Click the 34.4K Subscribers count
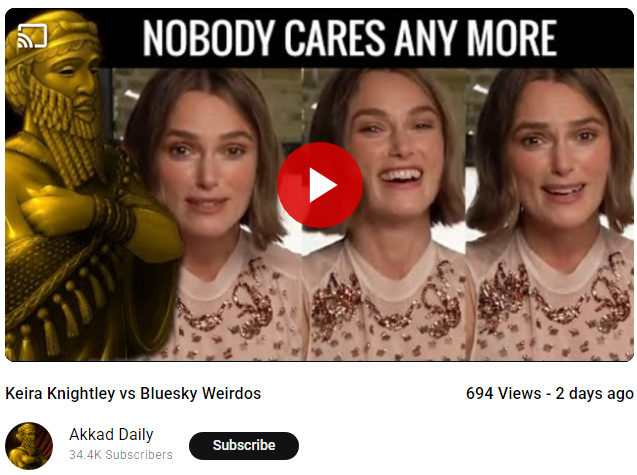 tap(121, 454)
